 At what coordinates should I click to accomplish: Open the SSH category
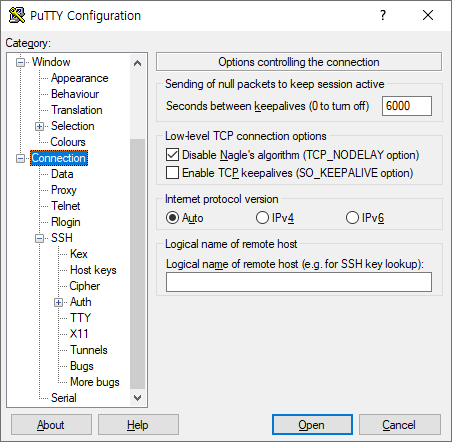point(62,238)
